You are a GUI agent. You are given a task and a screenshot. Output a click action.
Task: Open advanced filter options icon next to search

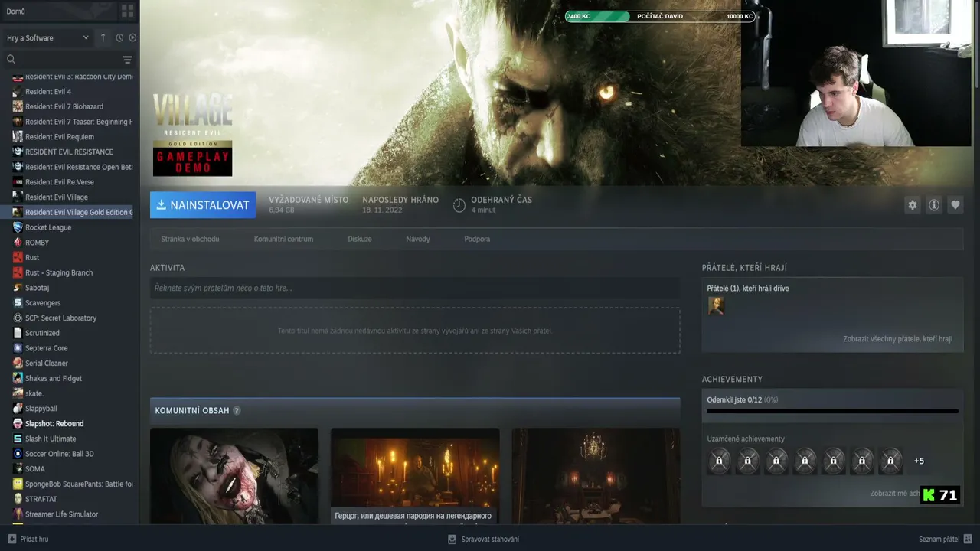pyautogui.click(x=127, y=60)
